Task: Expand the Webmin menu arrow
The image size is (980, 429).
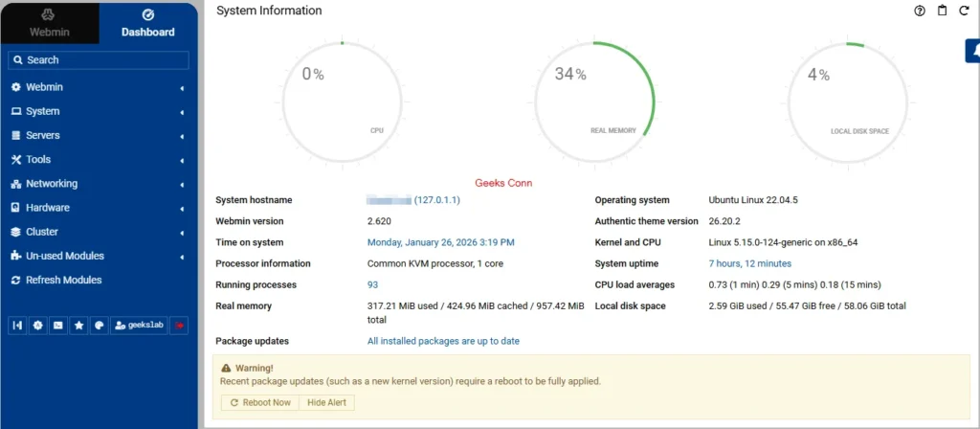Action: (x=182, y=89)
